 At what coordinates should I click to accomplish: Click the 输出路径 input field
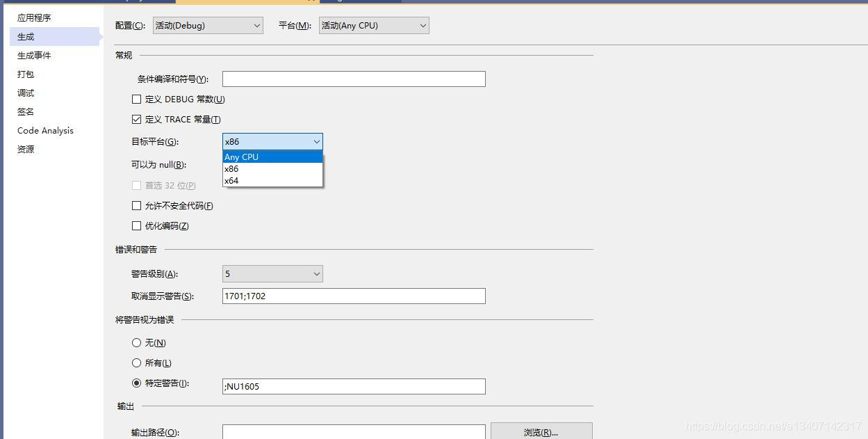(354, 432)
